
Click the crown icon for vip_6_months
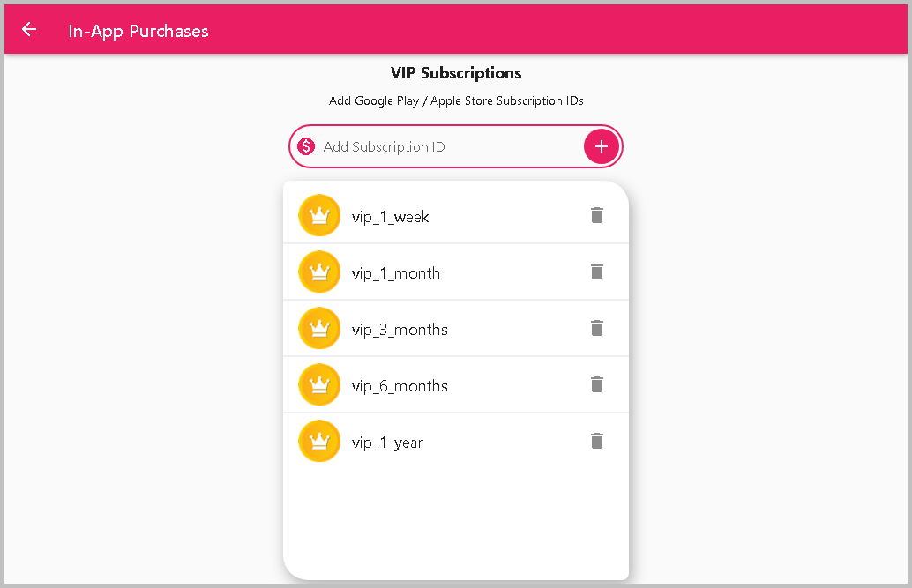[319, 385]
